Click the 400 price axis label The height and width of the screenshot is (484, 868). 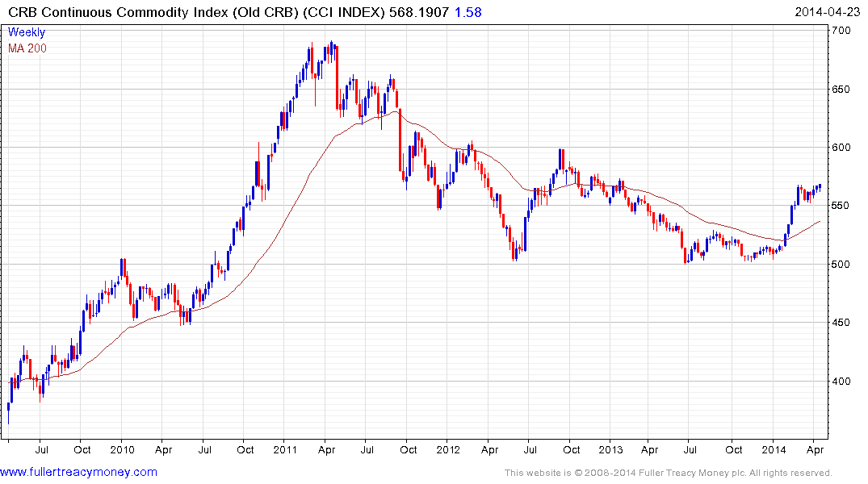tap(841, 381)
